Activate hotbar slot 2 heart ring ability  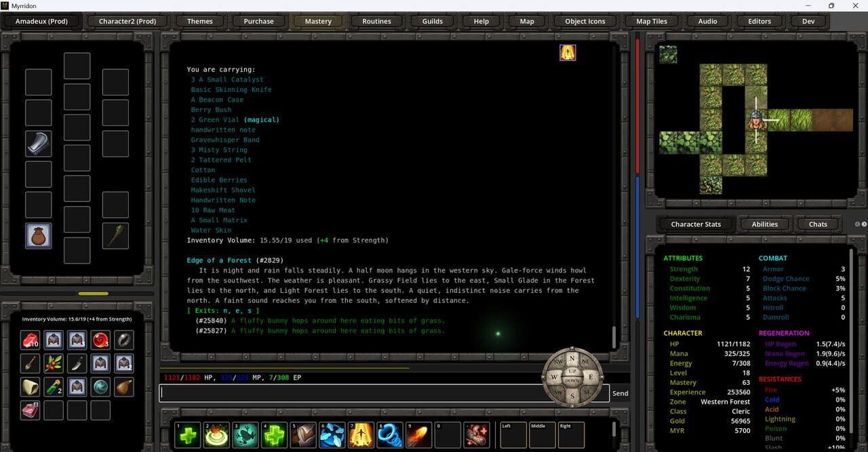click(216, 435)
